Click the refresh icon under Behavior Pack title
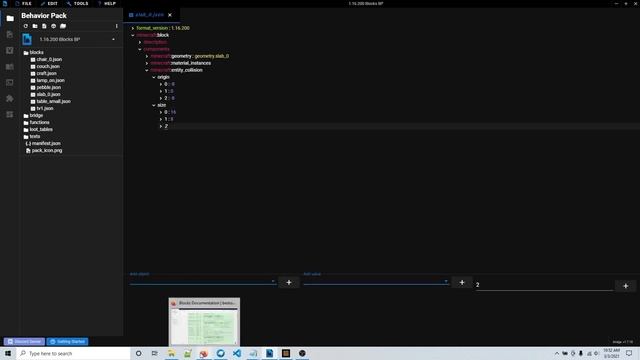The width and height of the screenshot is (640, 360). pos(26,26)
